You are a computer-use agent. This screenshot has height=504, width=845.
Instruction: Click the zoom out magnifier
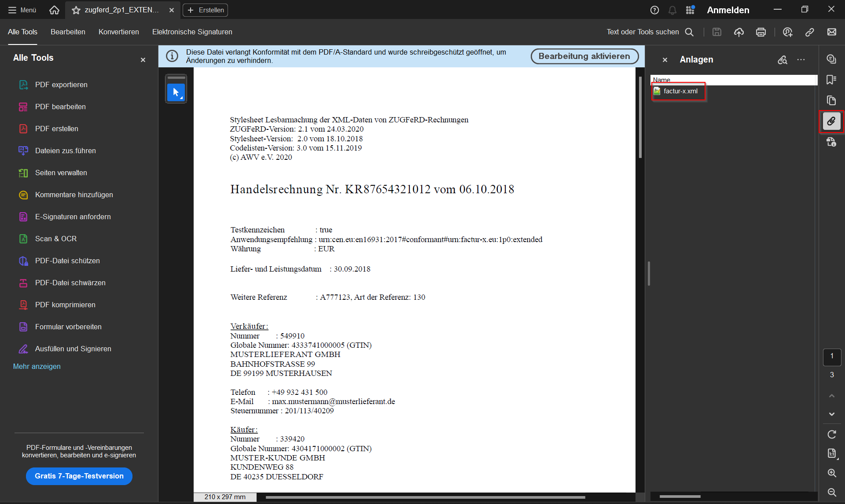832,492
